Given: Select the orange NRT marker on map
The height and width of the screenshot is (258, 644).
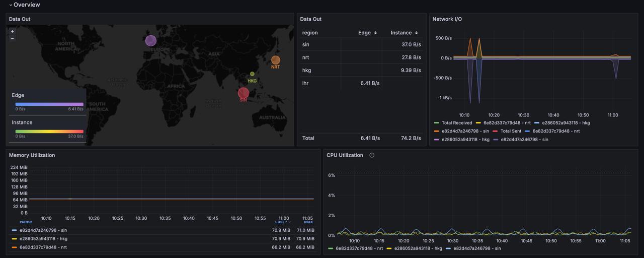Looking at the screenshot, I should 276,60.
